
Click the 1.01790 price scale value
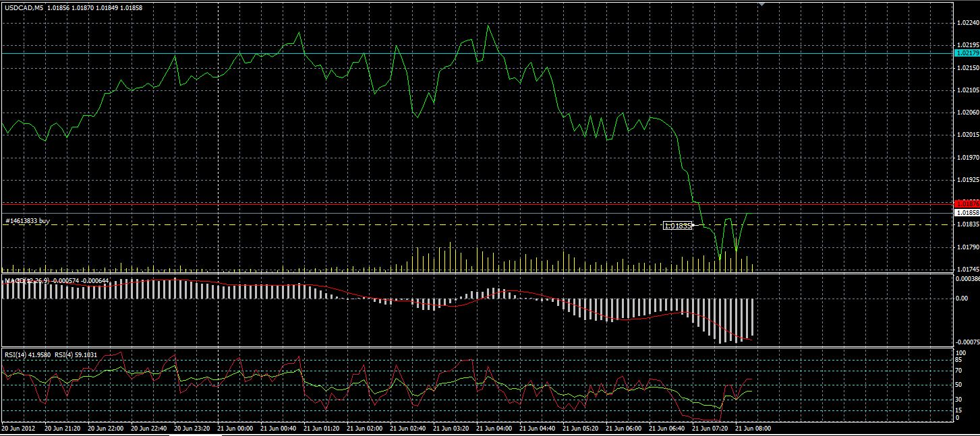[967, 247]
